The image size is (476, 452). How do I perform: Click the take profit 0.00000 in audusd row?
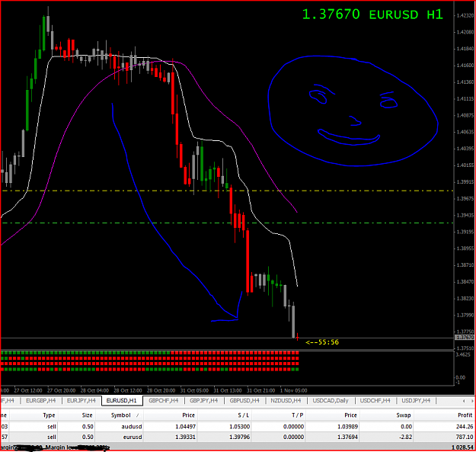pos(293,427)
